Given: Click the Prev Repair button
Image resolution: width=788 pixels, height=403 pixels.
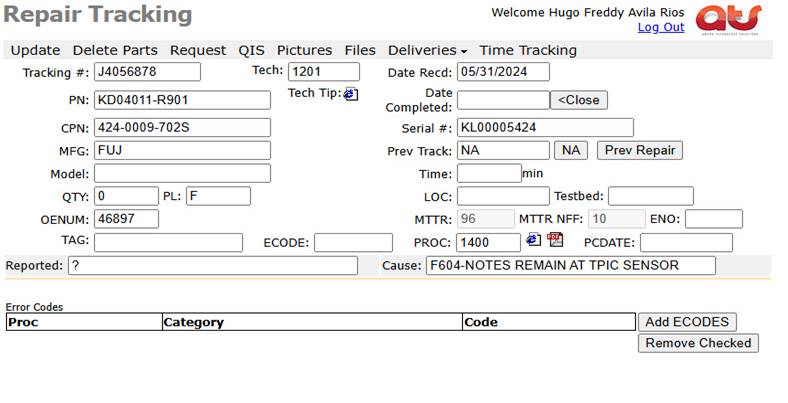Looking at the screenshot, I should [640, 150].
